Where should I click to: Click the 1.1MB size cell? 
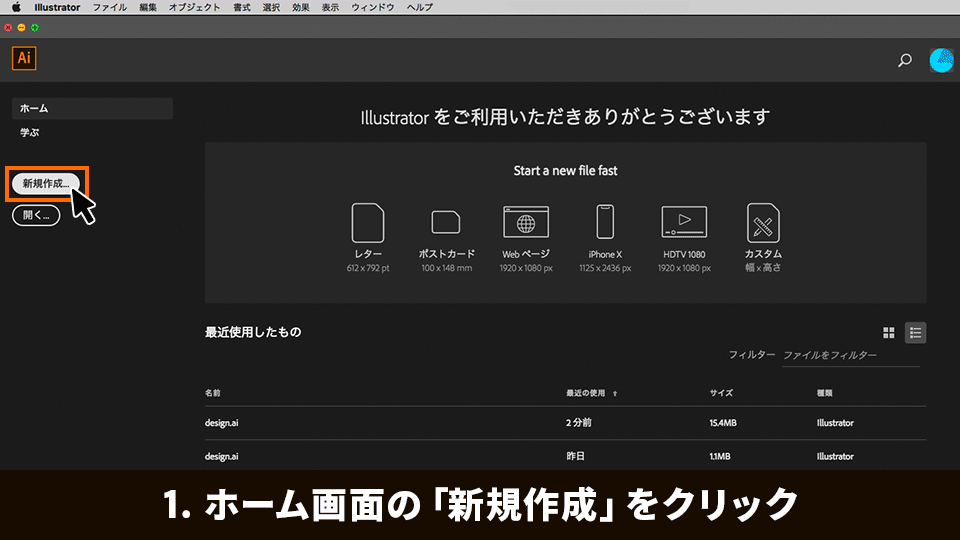pos(720,456)
